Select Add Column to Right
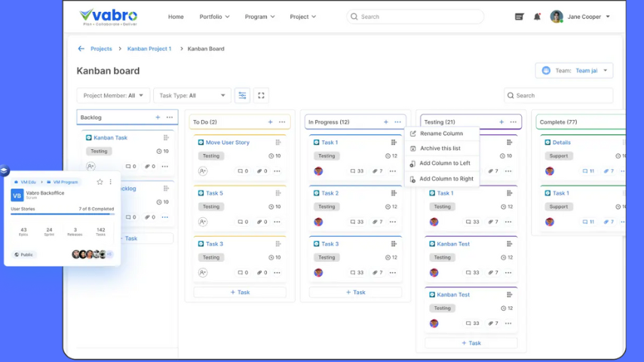The image size is (644, 362). pyautogui.click(x=442, y=179)
